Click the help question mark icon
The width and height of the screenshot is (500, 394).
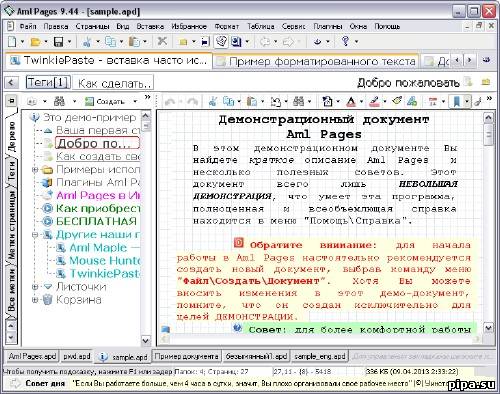[x=346, y=41]
